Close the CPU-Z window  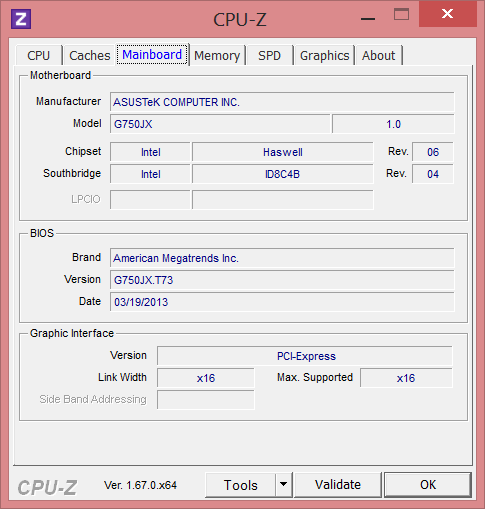click(447, 14)
